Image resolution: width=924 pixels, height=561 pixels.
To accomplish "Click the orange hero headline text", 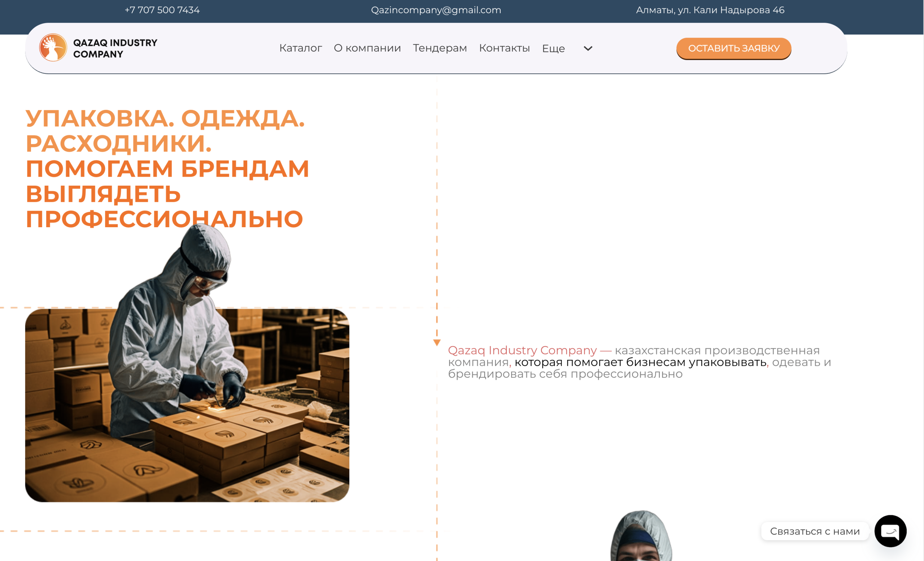I will [x=167, y=168].
